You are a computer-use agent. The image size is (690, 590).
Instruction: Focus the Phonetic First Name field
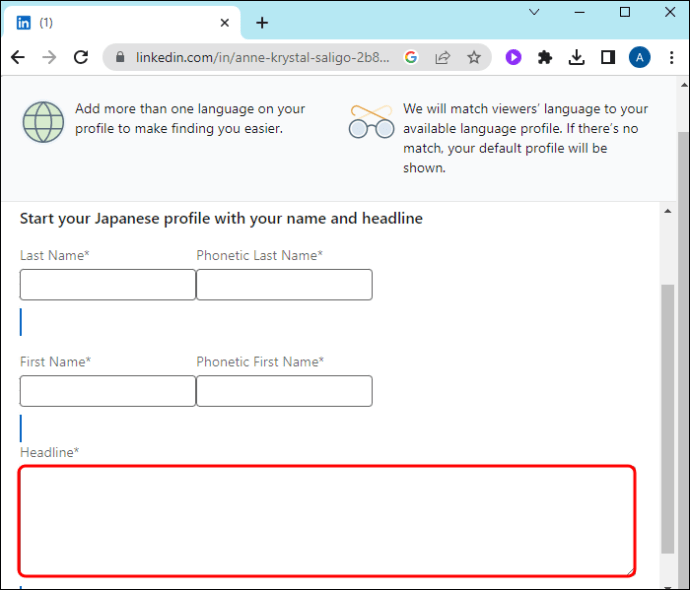pos(284,391)
